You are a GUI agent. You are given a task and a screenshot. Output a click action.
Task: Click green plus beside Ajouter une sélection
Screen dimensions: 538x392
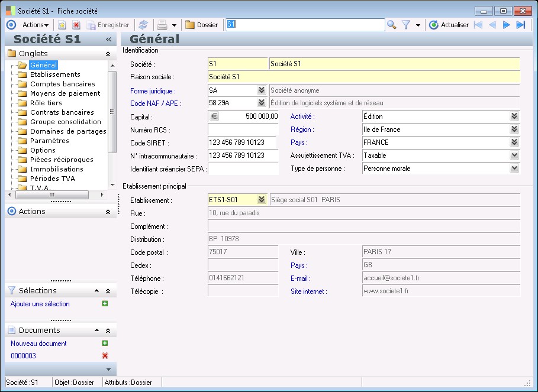[105, 304]
